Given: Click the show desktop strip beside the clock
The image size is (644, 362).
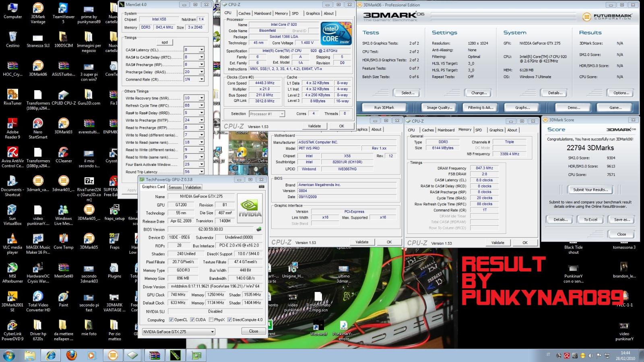Looking at the screenshot, I should (641, 356).
